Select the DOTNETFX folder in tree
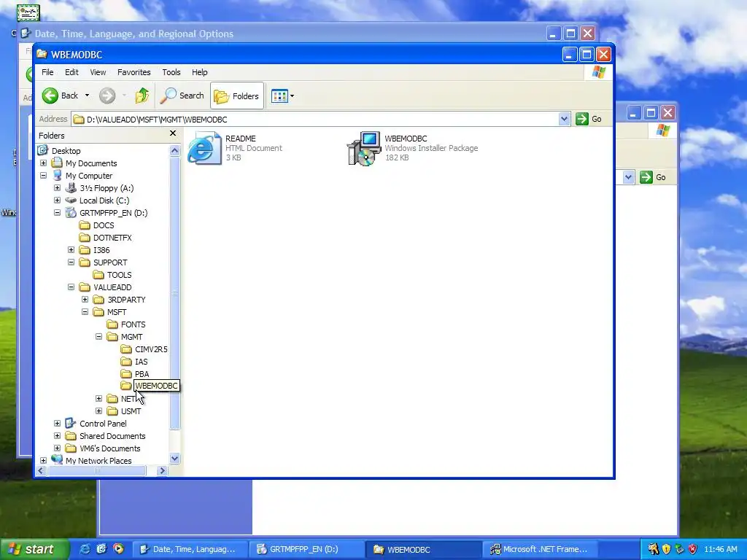This screenshot has width=747, height=560. [112, 238]
